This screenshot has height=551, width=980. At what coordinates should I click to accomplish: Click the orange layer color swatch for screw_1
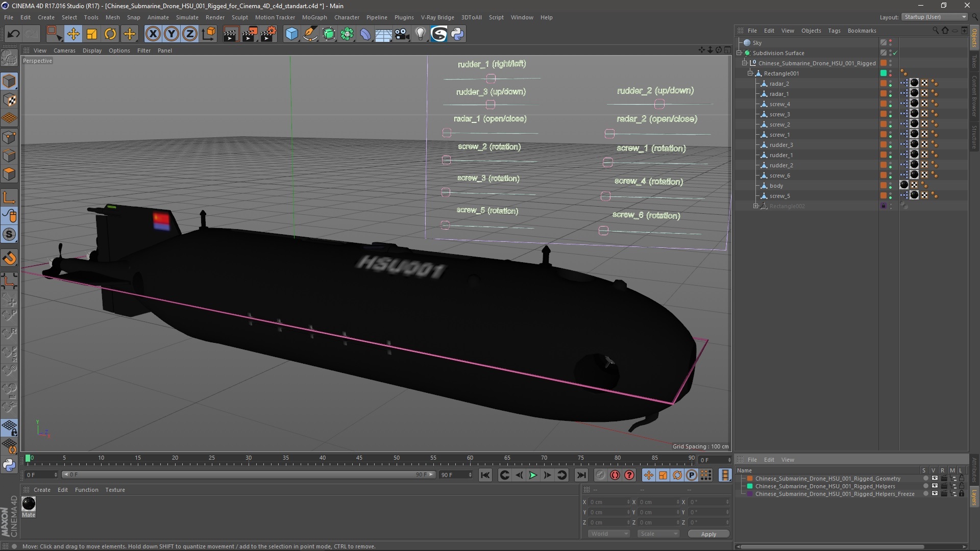(x=884, y=135)
